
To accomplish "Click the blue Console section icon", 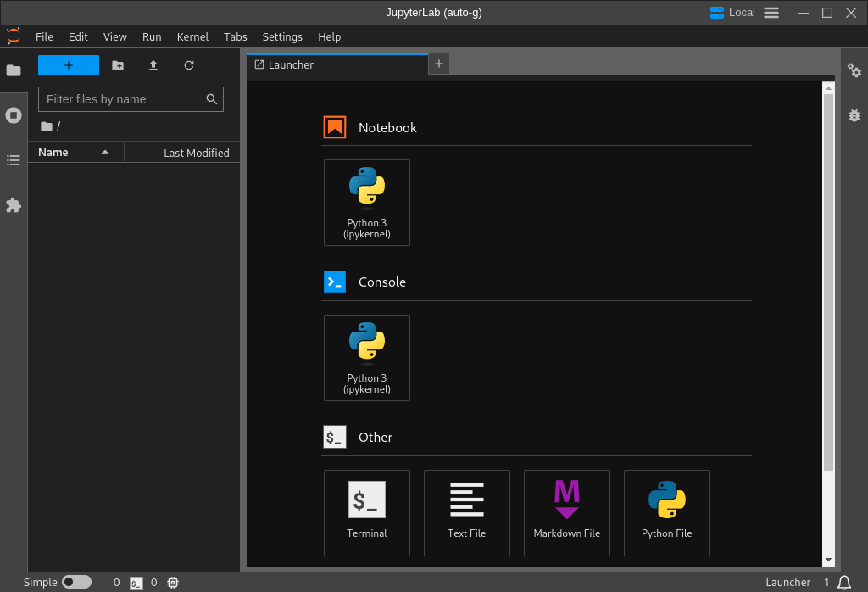I will pyautogui.click(x=335, y=282).
